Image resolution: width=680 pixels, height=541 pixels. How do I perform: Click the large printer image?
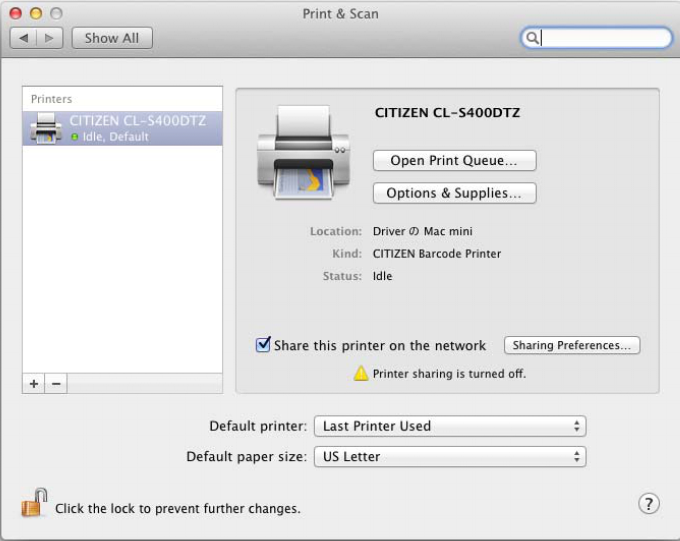point(304,152)
